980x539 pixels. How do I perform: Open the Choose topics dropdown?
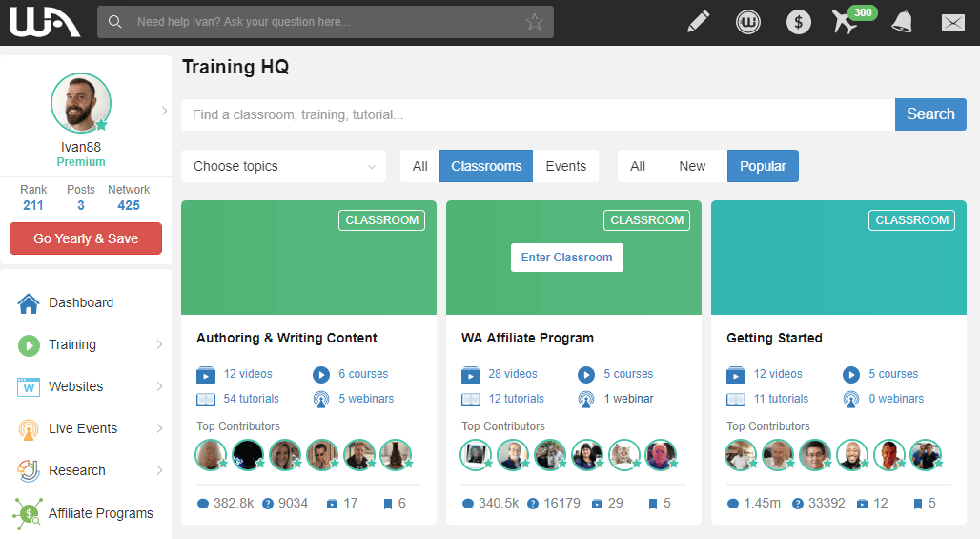pos(284,166)
